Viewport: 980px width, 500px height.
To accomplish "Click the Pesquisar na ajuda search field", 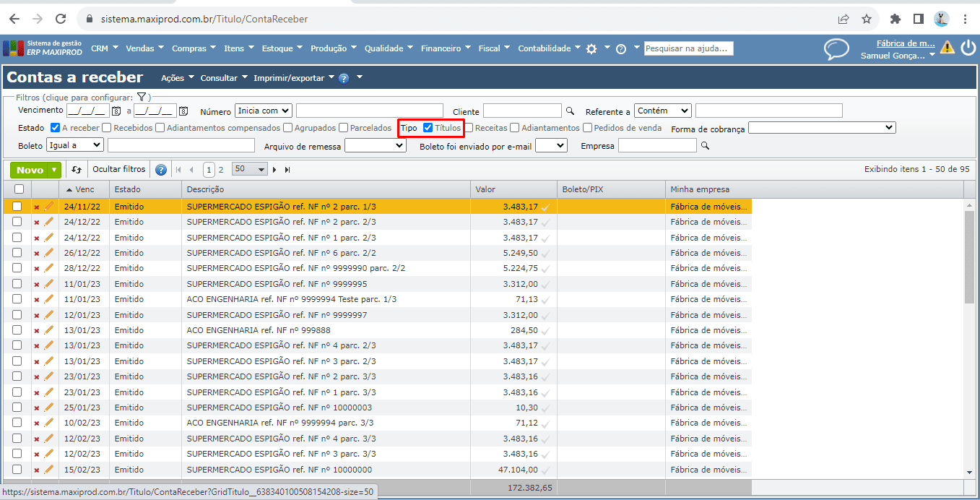I will (x=688, y=48).
